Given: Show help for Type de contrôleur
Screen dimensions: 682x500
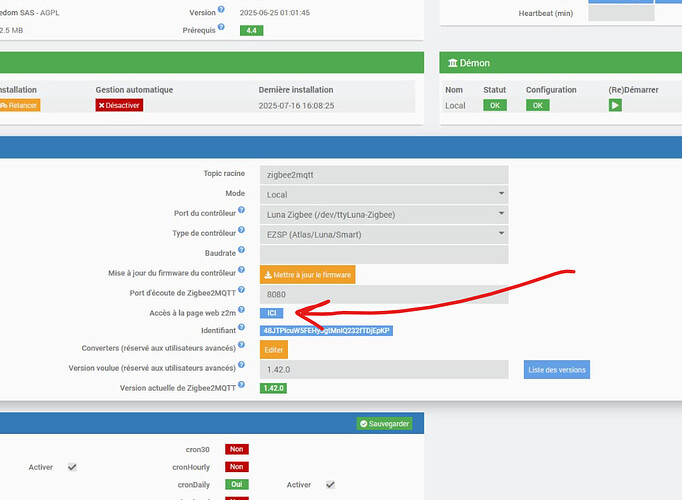Looking at the screenshot, I should click(x=241, y=230).
